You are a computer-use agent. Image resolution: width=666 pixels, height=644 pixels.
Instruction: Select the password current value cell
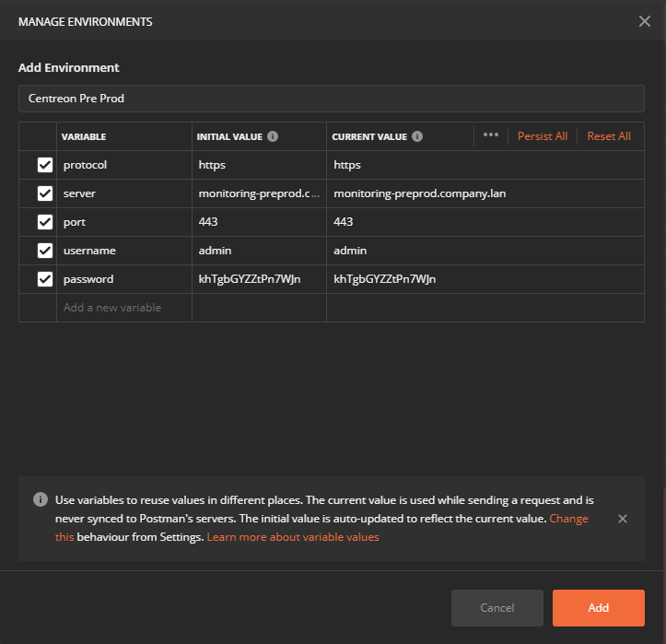[484, 279]
